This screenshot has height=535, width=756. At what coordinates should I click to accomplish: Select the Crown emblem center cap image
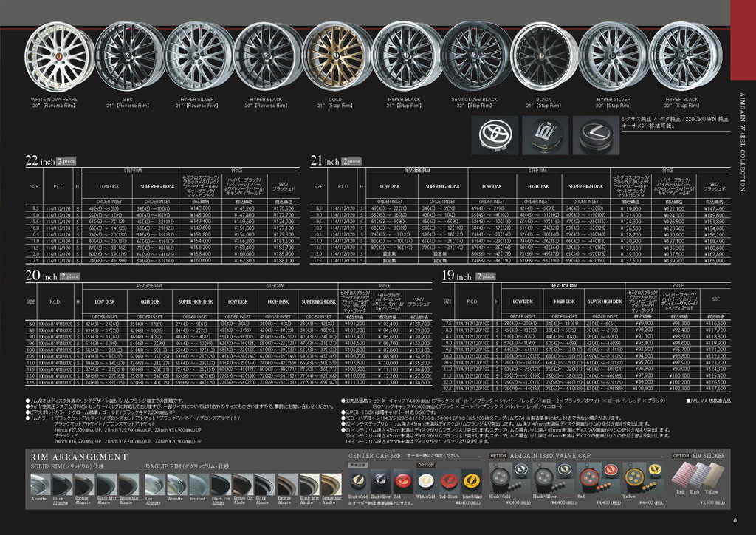[546, 132]
